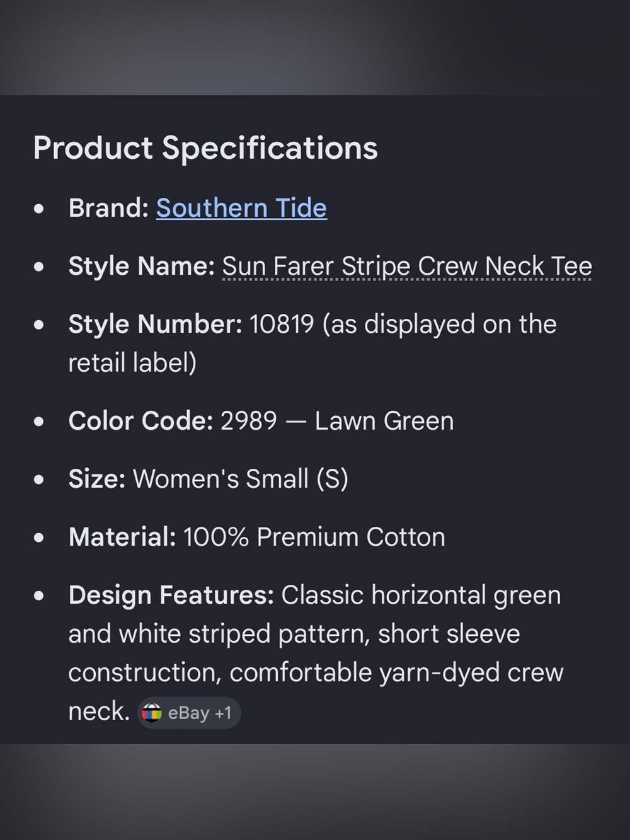Image resolution: width=630 pixels, height=840 pixels.
Task: Select the style number 10819
Action: pyautogui.click(x=282, y=324)
